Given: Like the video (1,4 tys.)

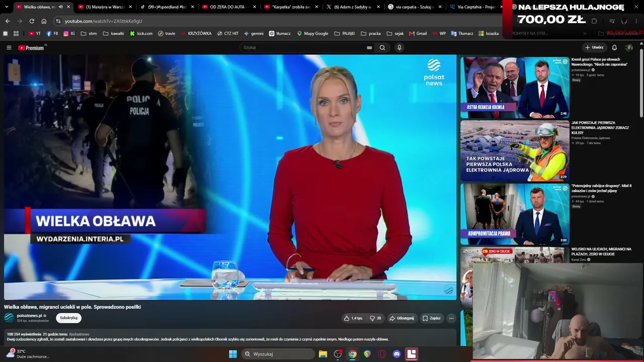Looking at the screenshot, I should [353, 318].
